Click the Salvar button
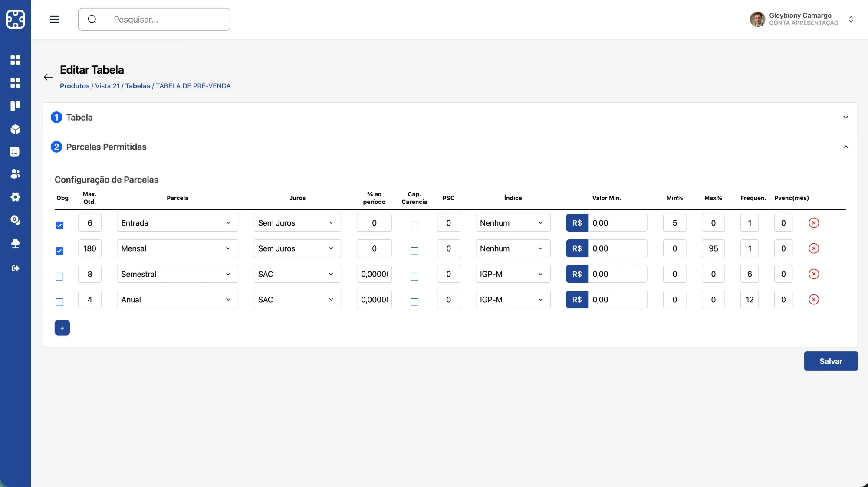 pyautogui.click(x=831, y=361)
